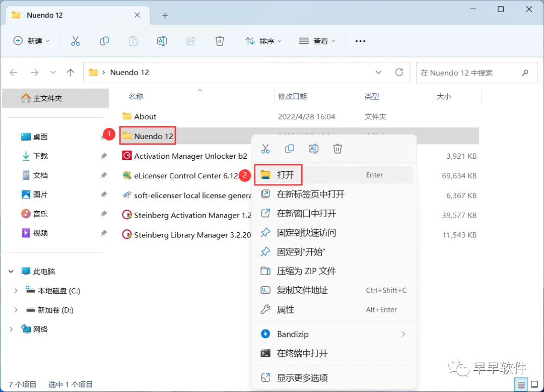Open the 新建 (New) dropdown
Screen dimensions: 544x392
(31, 41)
